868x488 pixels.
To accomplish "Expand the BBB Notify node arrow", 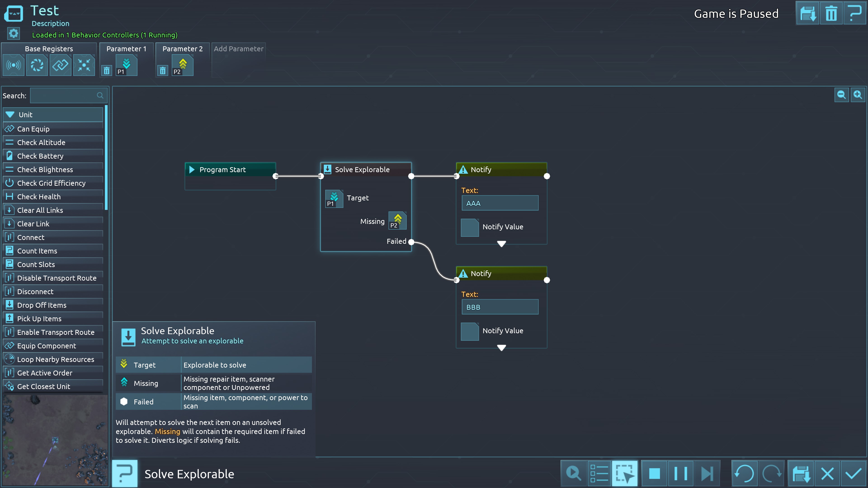I will click(x=501, y=347).
